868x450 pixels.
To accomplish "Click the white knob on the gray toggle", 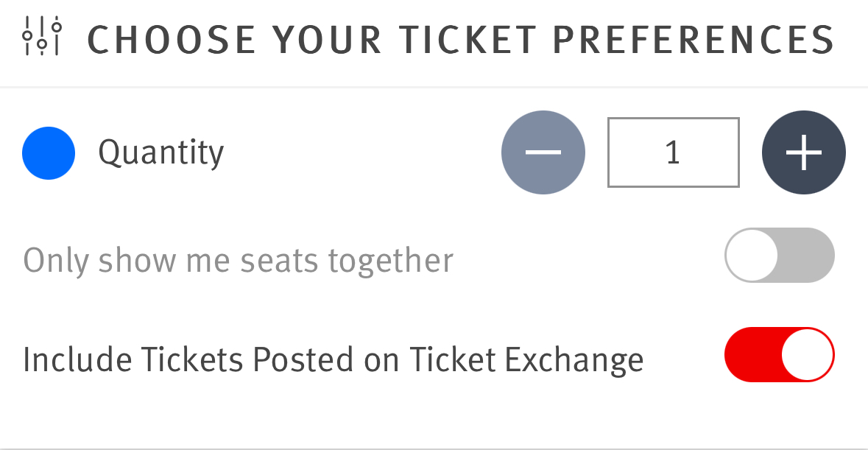I will (x=752, y=256).
